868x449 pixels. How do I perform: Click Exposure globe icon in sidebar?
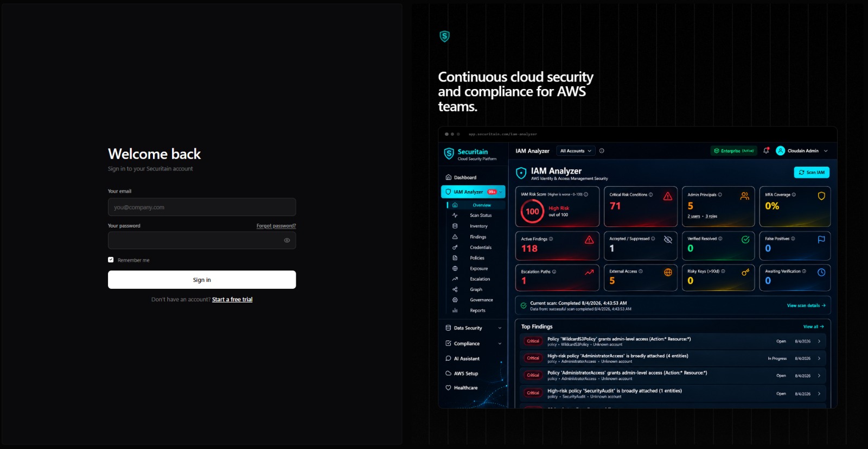point(455,268)
